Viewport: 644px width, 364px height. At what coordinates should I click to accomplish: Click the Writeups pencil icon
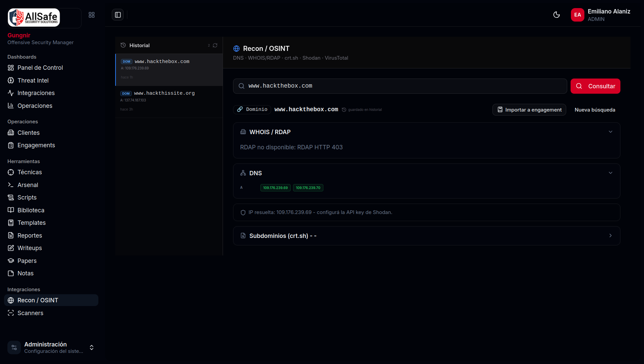tap(11, 248)
